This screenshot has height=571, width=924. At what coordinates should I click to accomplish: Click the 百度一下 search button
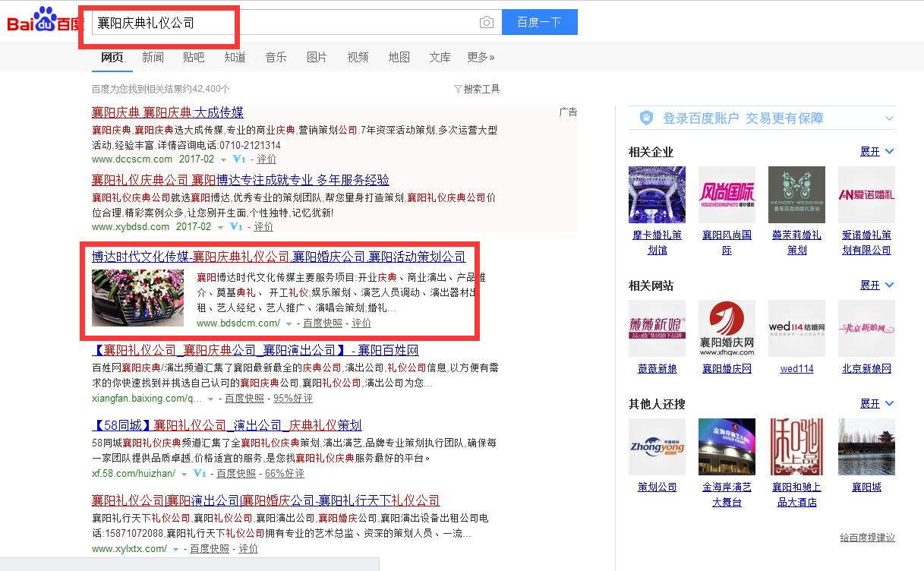pos(539,22)
